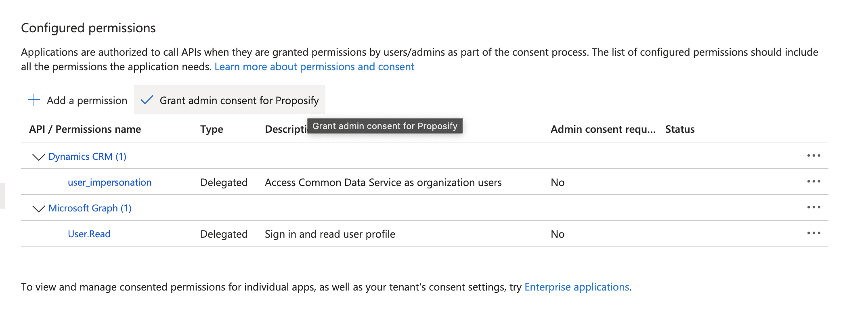Open Learn more about permissions and consent link
This screenshot has width=868, height=322.
pyautogui.click(x=314, y=67)
